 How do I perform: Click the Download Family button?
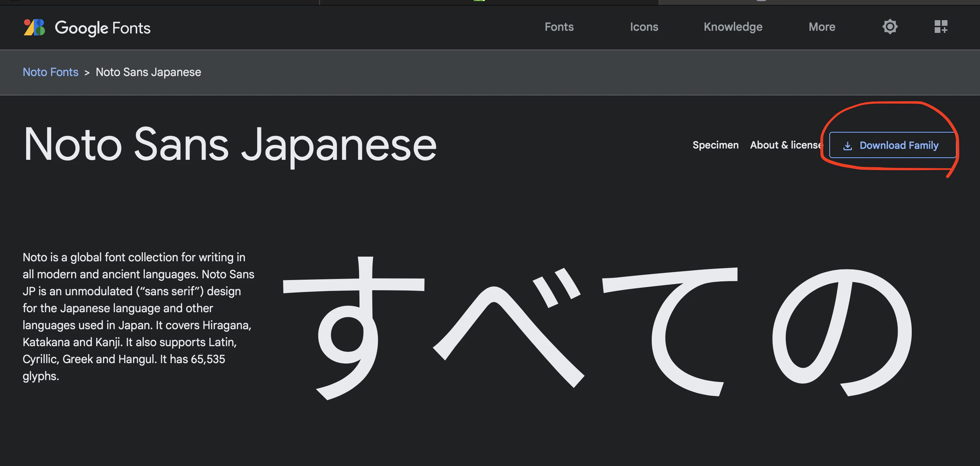(893, 145)
